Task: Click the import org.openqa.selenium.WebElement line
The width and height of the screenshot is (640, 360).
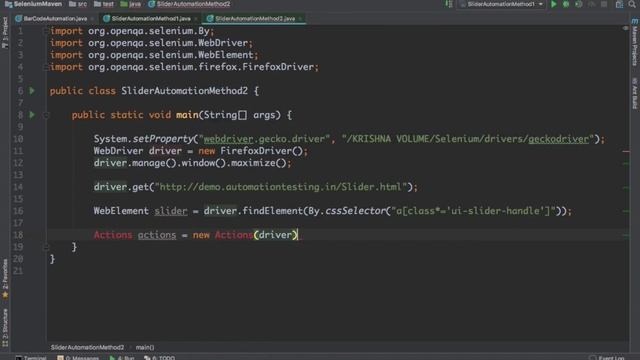Action: point(154,55)
